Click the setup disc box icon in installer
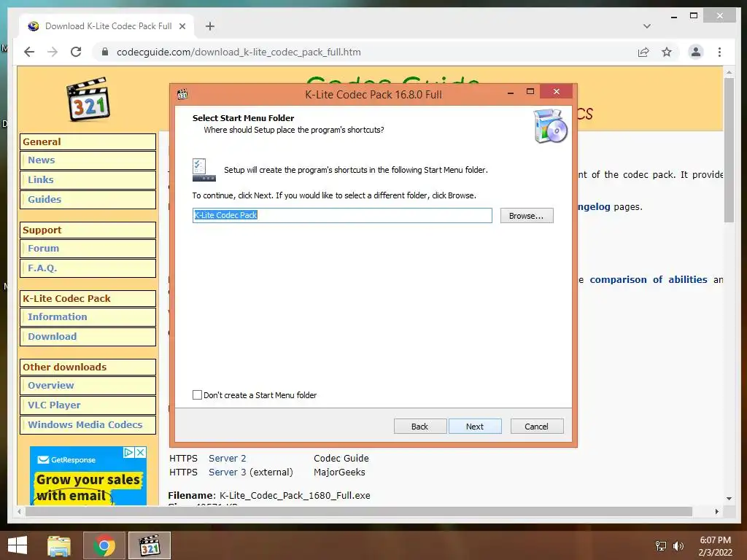 [x=550, y=126]
